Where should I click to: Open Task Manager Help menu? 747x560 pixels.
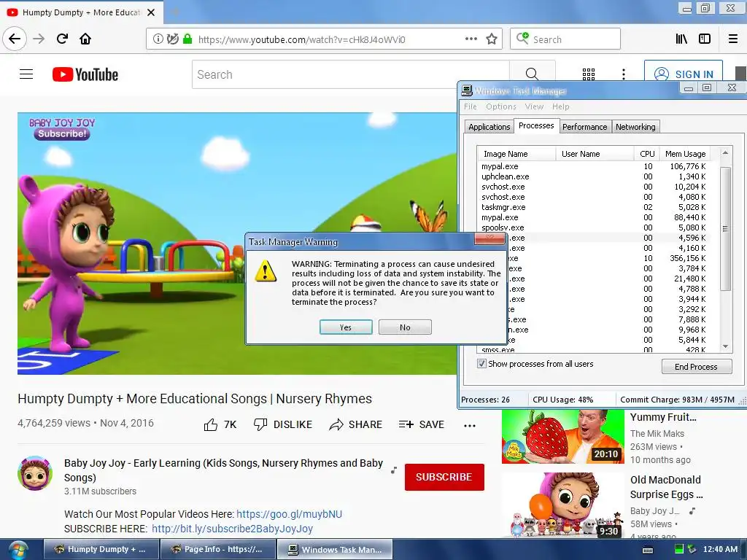pos(561,106)
